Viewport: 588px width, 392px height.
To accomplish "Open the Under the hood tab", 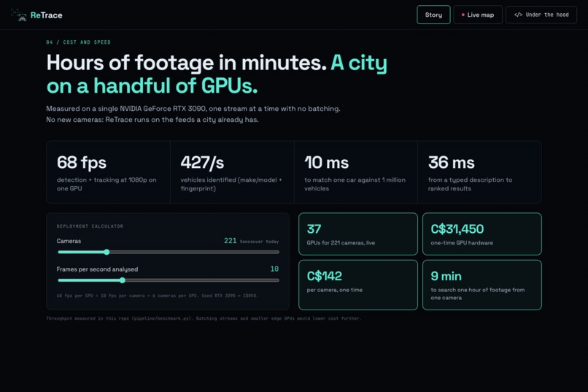I will tap(541, 15).
